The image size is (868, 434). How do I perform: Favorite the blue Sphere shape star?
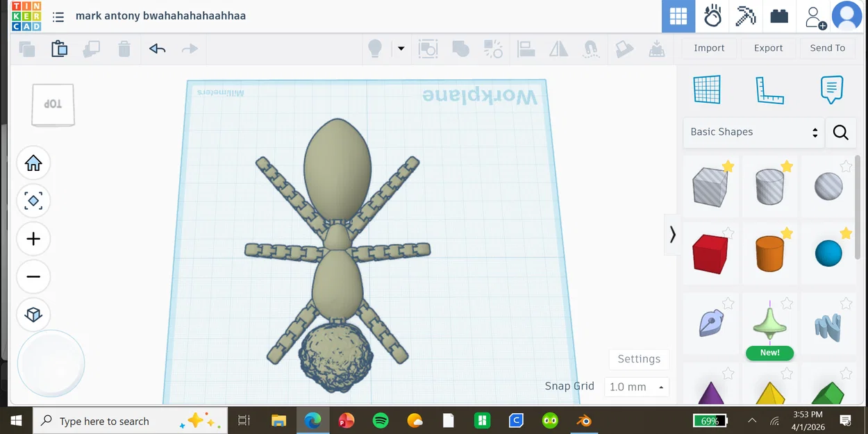[x=844, y=234]
